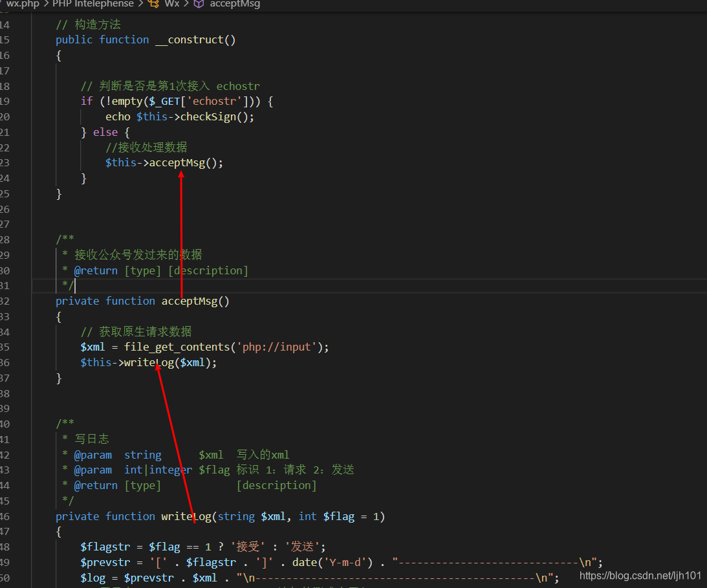Click the writeLog function definition name

tap(186, 517)
